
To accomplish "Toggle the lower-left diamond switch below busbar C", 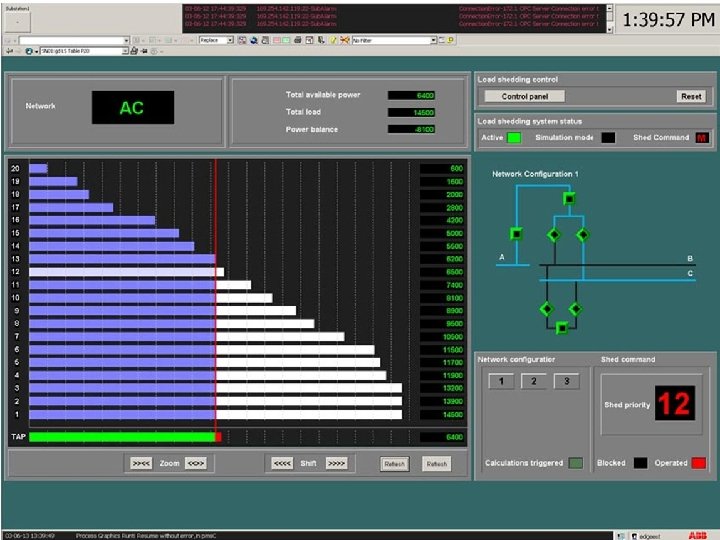I will (546, 309).
